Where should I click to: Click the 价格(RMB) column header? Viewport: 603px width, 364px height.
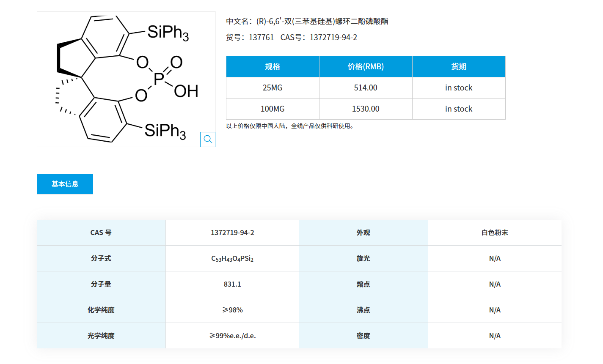click(365, 66)
